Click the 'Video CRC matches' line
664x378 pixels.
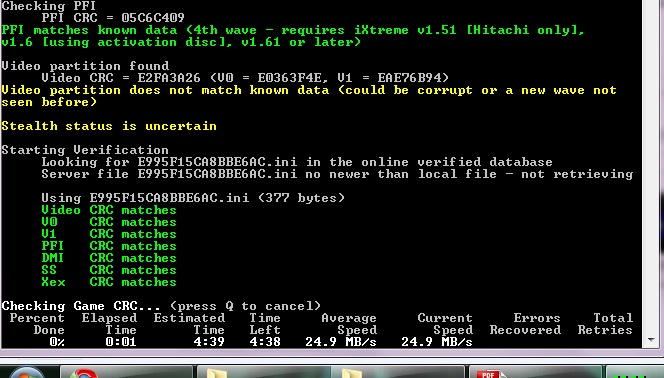coord(109,210)
